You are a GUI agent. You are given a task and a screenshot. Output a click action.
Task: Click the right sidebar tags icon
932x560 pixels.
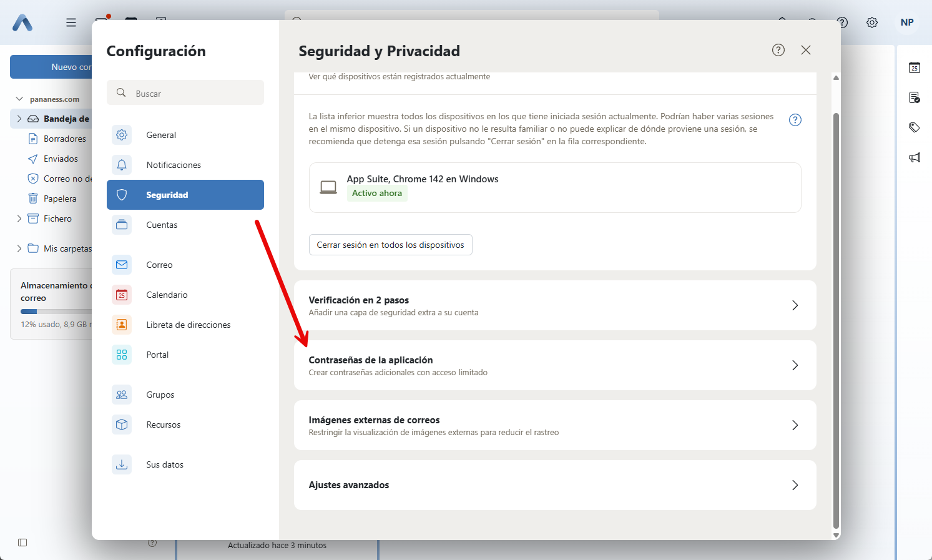915,127
